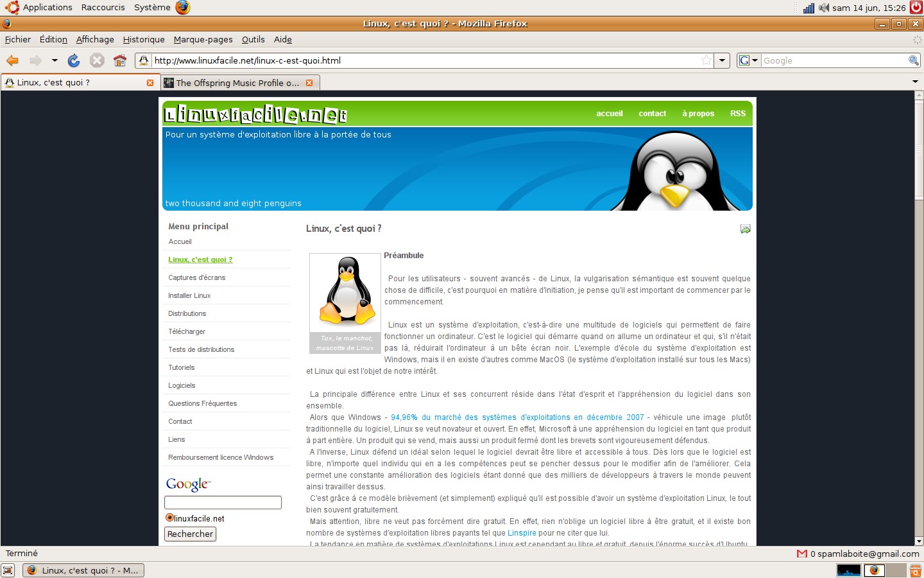Open the Historique menu
Image resolution: width=924 pixels, height=578 pixels.
click(144, 39)
